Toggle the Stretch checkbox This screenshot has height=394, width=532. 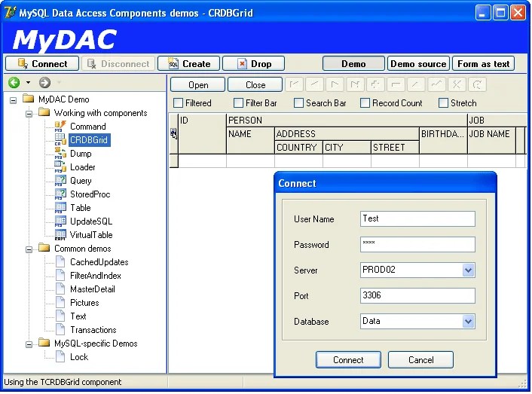click(x=443, y=102)
